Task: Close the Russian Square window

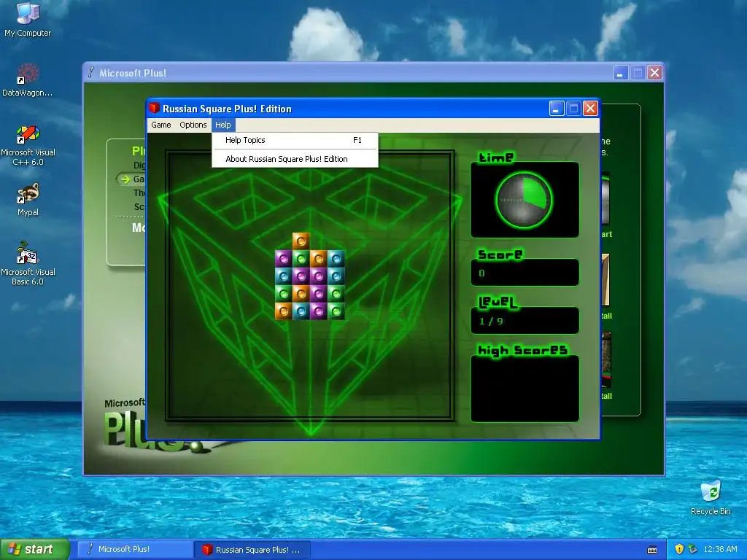Action: [x=591, y=109]
